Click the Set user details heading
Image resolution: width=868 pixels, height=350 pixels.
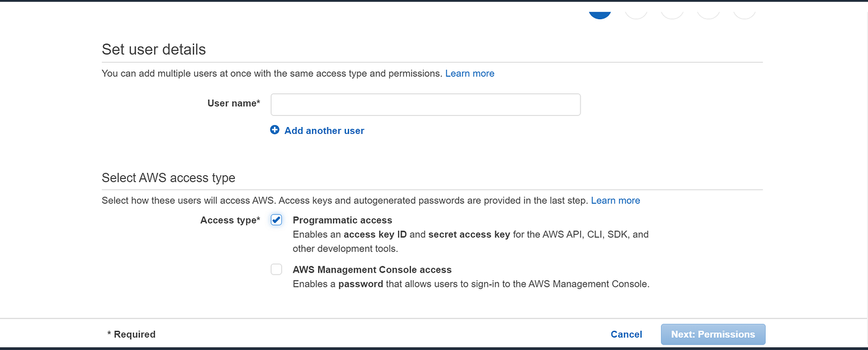154,49
